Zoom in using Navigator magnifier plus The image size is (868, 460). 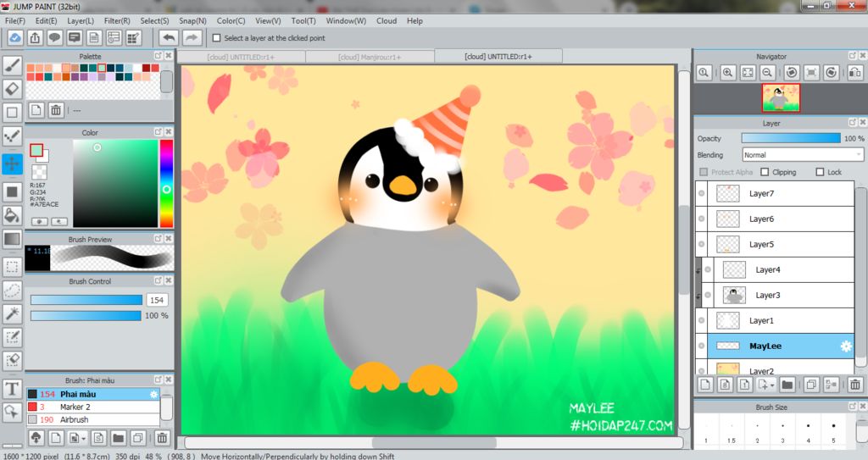727,73
